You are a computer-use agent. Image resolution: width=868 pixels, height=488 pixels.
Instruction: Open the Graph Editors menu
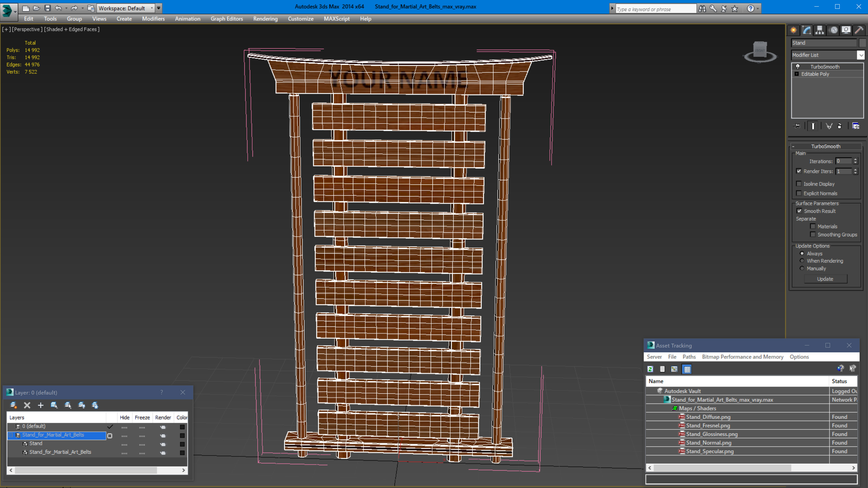227,19
